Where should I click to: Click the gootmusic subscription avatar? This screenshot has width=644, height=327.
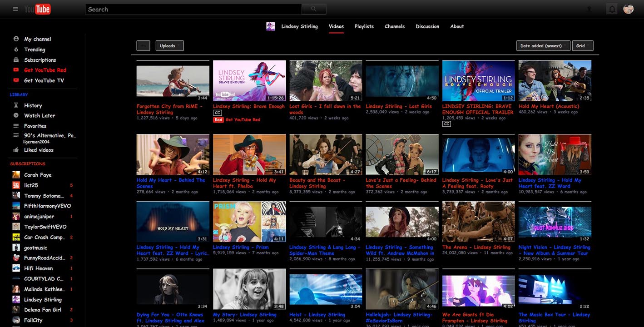point(16,248)
